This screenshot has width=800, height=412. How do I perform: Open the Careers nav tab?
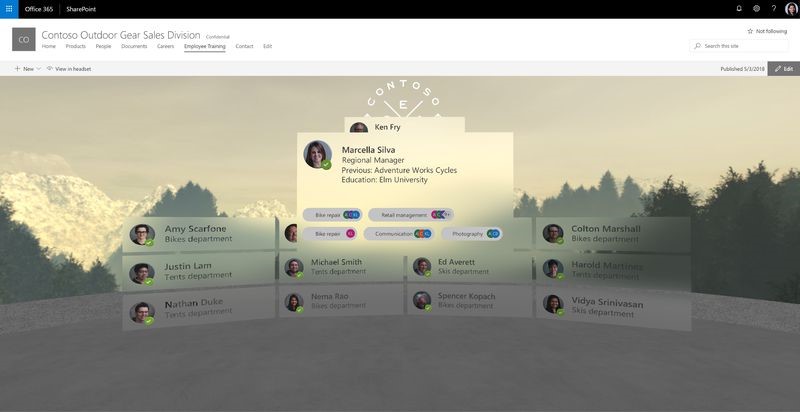coord(165,46)
